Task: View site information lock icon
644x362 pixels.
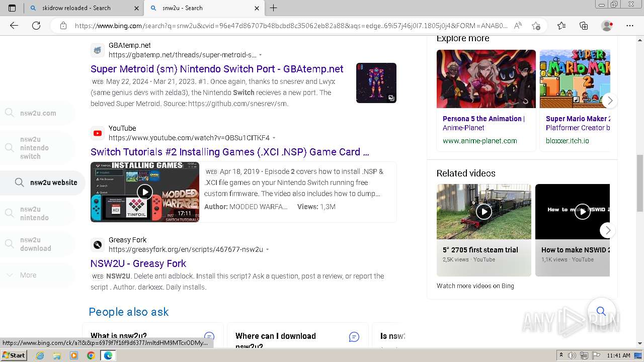Action: [x=63, y=26]
